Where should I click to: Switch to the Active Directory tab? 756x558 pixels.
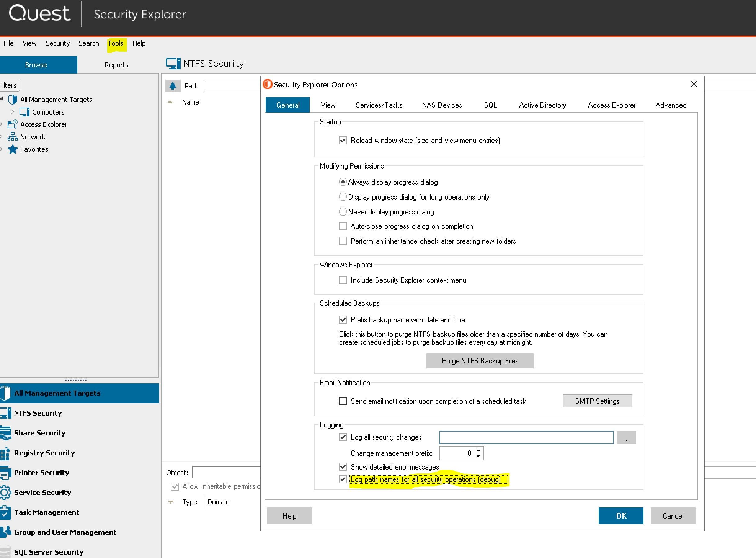(x=542, y=105)
